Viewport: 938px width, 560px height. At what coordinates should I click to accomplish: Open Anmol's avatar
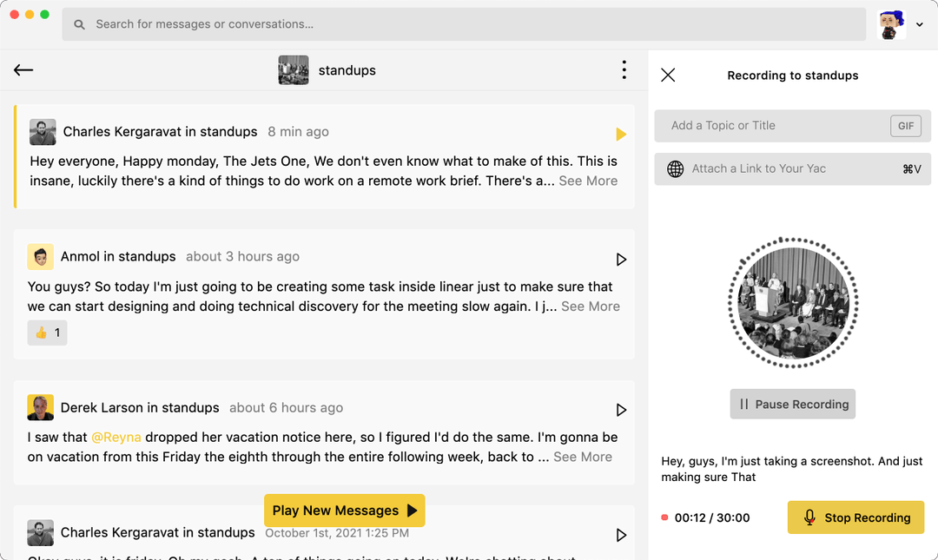pos(41,257)
